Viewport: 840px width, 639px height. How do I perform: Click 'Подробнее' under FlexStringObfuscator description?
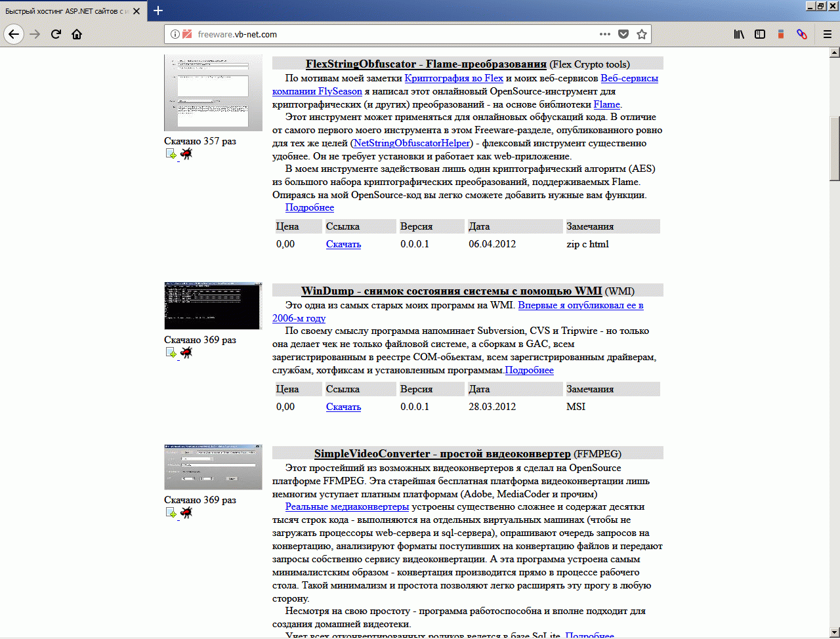310,207
